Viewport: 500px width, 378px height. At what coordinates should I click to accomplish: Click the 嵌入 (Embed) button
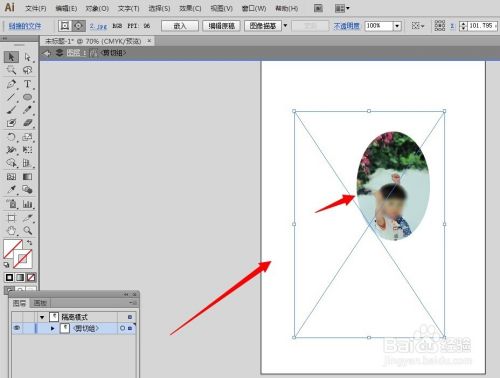(x=180, y=26)
